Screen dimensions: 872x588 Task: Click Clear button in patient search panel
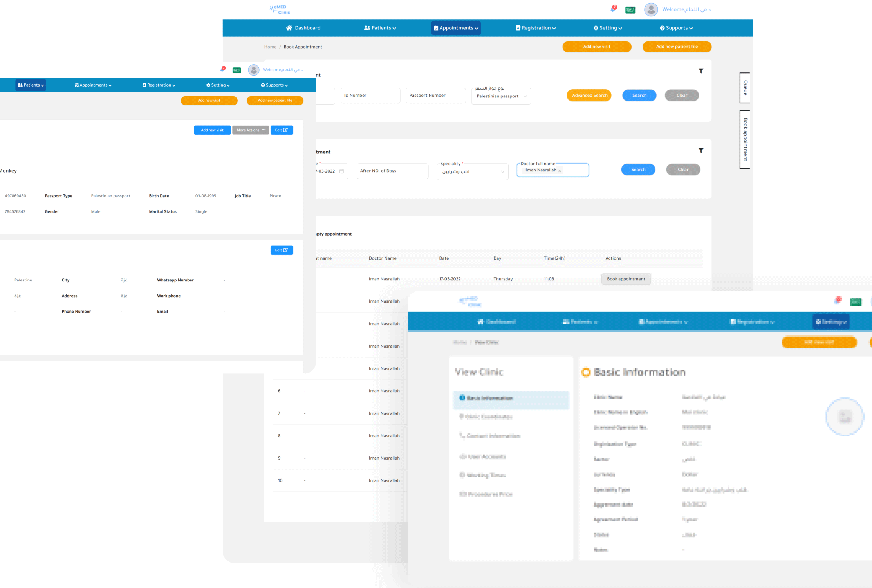682,95
